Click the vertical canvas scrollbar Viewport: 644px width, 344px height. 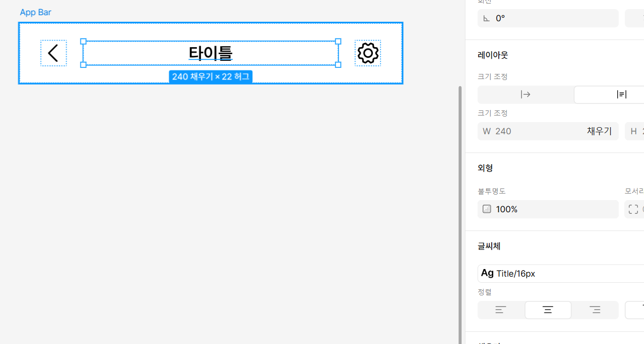(460, 215)
